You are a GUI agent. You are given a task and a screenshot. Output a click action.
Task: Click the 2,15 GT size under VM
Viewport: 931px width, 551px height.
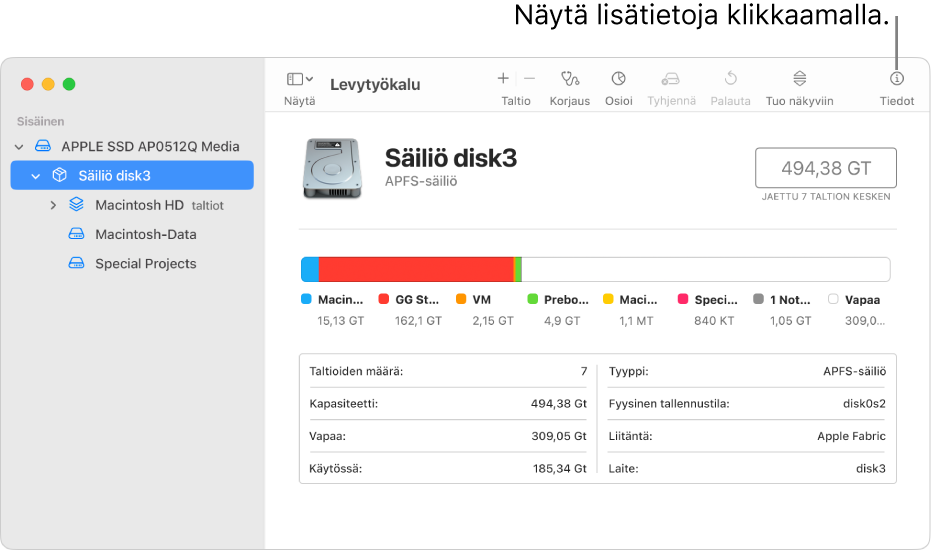point(493,321)
